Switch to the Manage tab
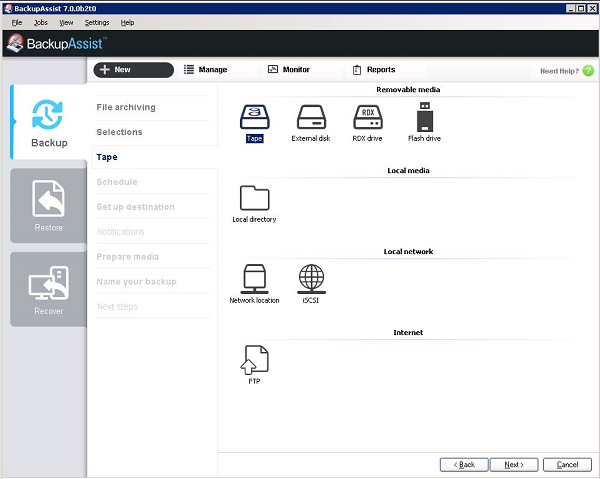This screenshot has height=479, width=600. tap(206, 70)
